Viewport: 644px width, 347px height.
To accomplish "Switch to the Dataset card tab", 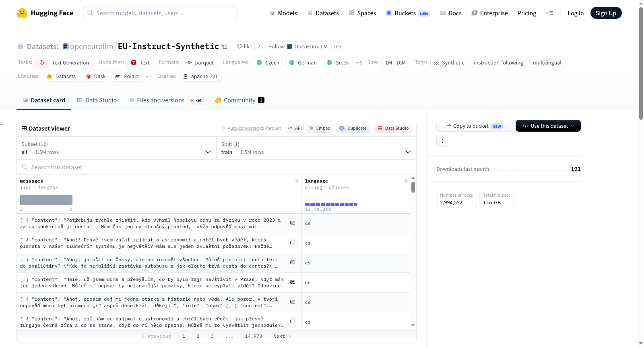I will [x=43, y=100].
